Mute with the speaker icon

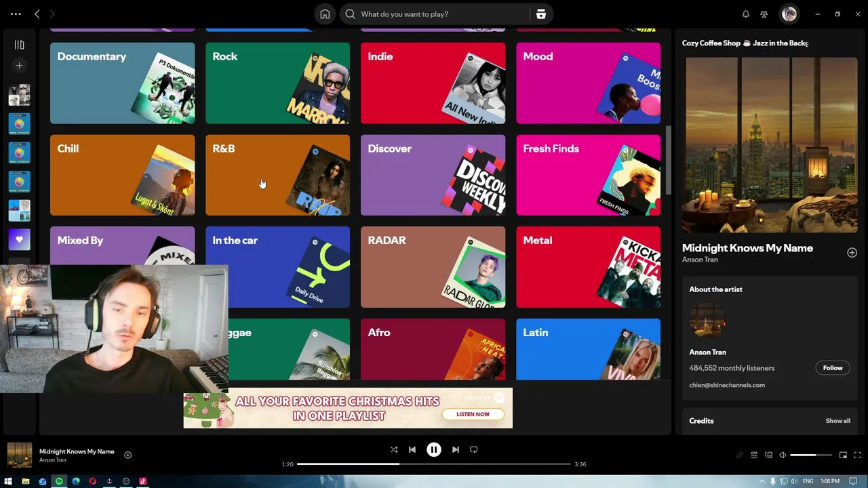coord(783,455)
